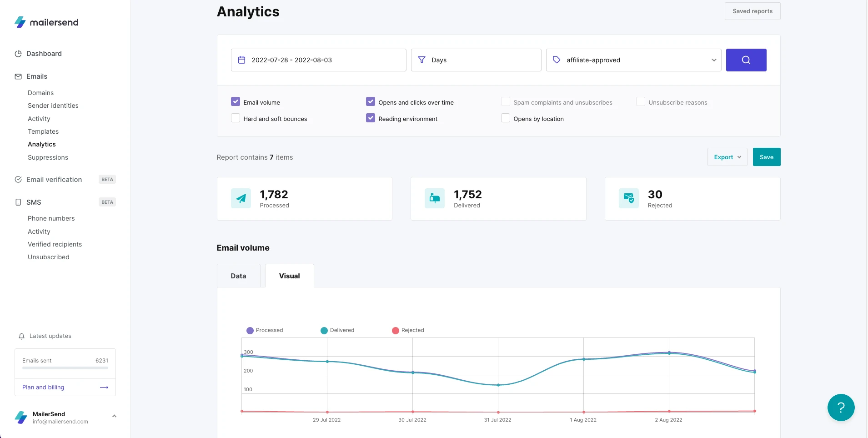The width and height of the screenshot is (868, 438).
Task: Toggle the Rejected series legend swatch
Action: (x=396, y=331)
